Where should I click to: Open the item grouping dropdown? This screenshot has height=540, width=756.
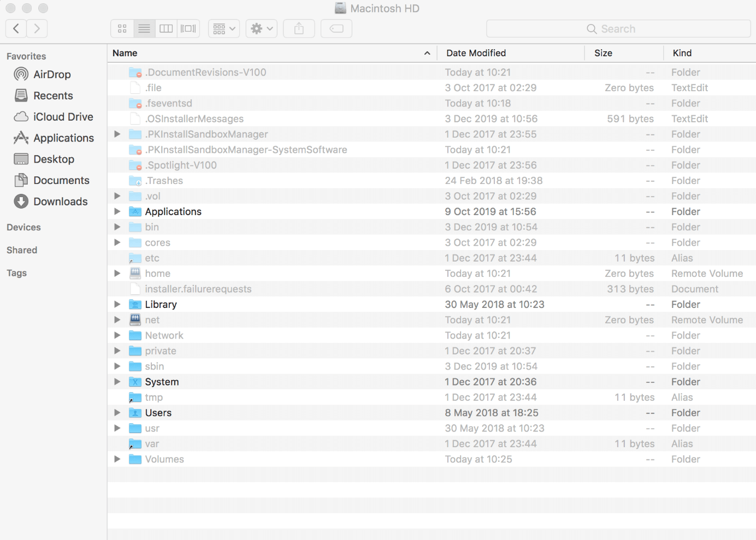tap(223, 28)
